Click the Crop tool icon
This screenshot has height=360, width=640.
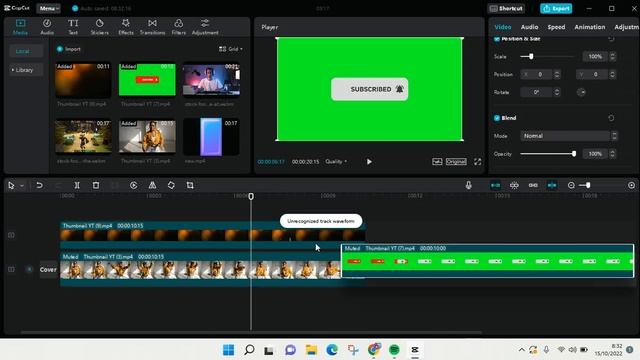coord(190,185)
